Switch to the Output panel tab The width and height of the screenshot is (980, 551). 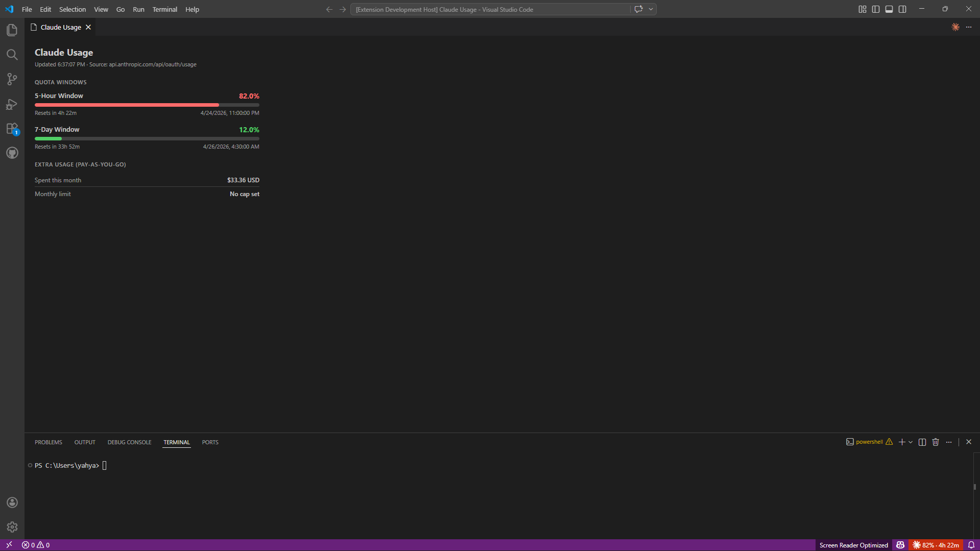tap(85, 442)
